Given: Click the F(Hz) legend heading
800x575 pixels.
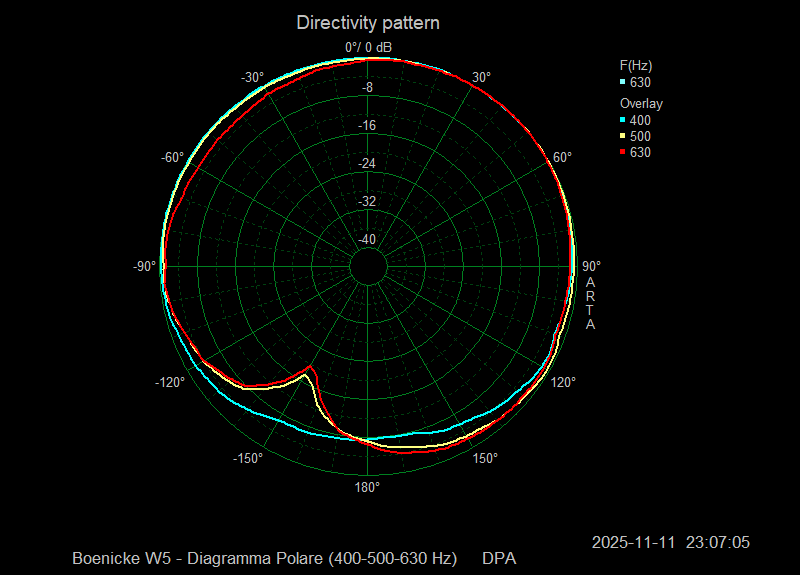Looking at the screenshot, I should pos(636,65).
